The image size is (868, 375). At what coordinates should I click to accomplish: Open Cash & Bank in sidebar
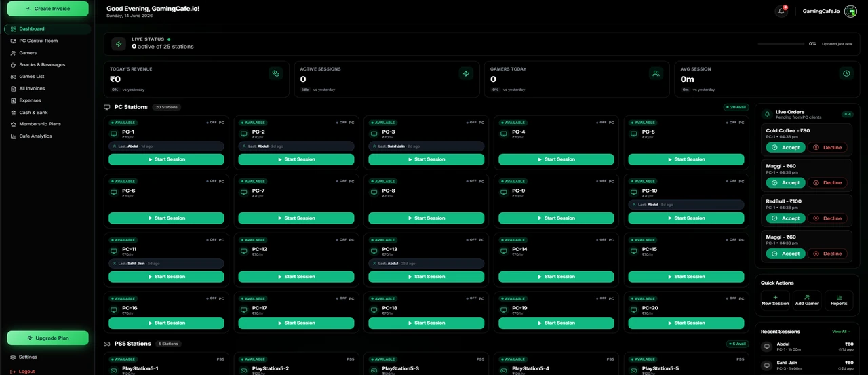tap(47, 113)
